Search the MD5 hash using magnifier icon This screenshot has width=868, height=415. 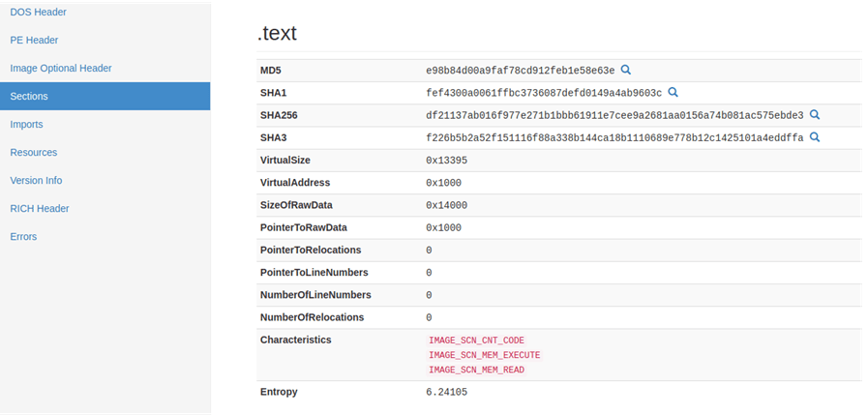[x=625, y=70]
